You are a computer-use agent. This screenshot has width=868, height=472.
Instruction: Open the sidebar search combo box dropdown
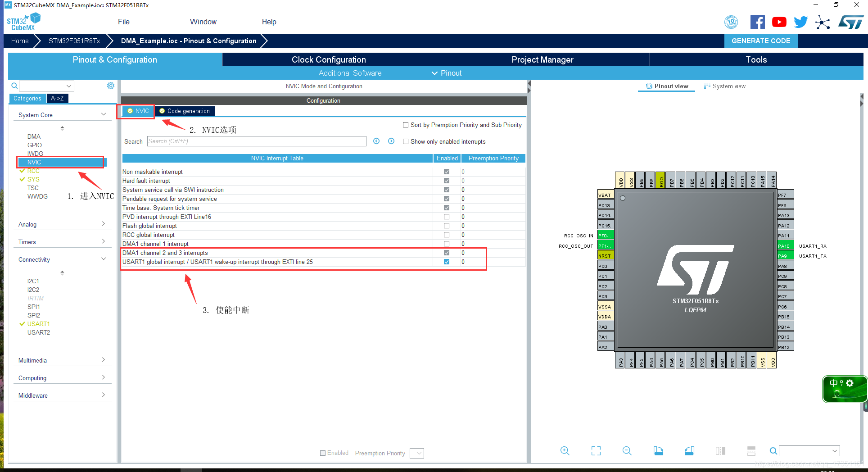click(69, 86)
